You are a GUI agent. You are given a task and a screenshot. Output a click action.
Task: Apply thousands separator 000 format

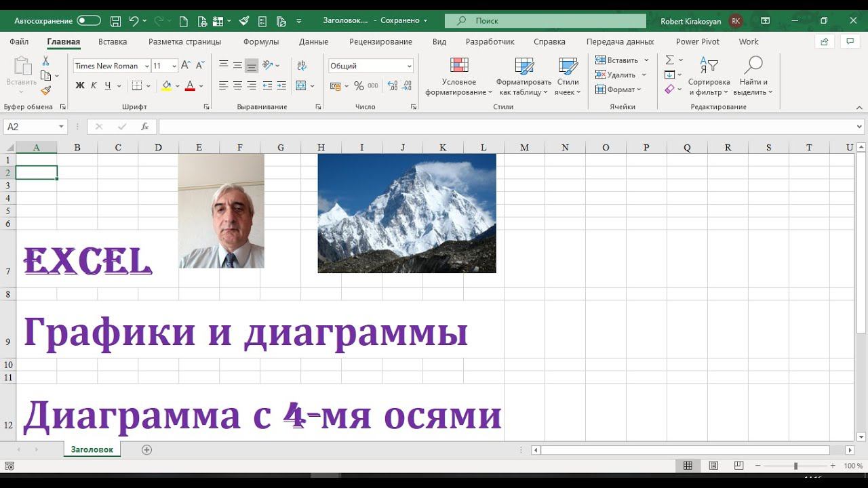pyautogui.click(x=373, y=86)
